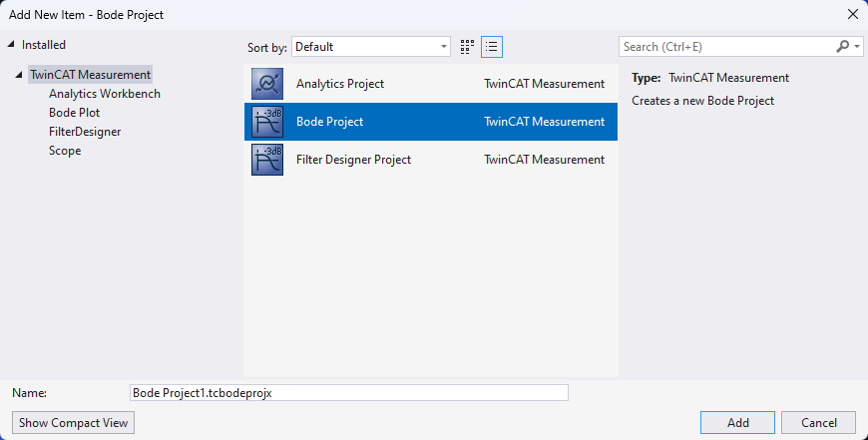868x440 pixels.
Task: Click TwinCAT Measurement label of Analytics row
Action: click(544, 84)
